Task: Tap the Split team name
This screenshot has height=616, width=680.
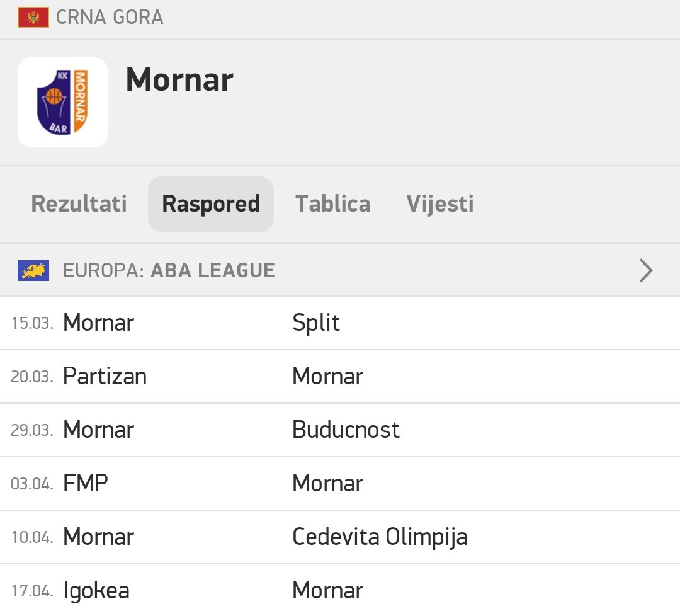Action: (316, 323)
